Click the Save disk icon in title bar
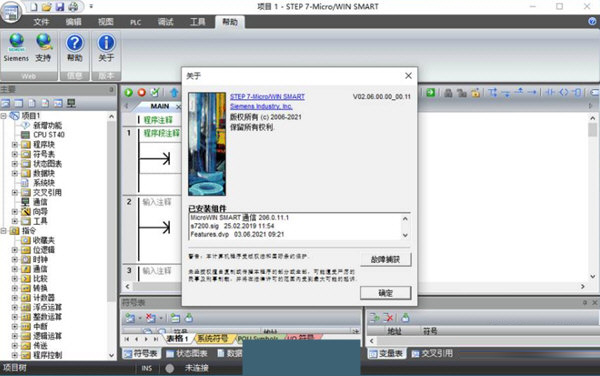600x376 pixels. tap(60, 7)
